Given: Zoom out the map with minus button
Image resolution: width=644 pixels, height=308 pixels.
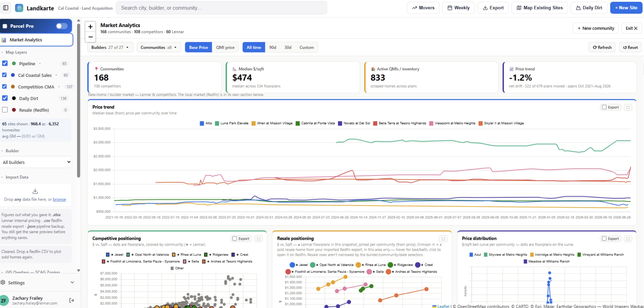Looking at the screenshot, I should pos(90,37).
